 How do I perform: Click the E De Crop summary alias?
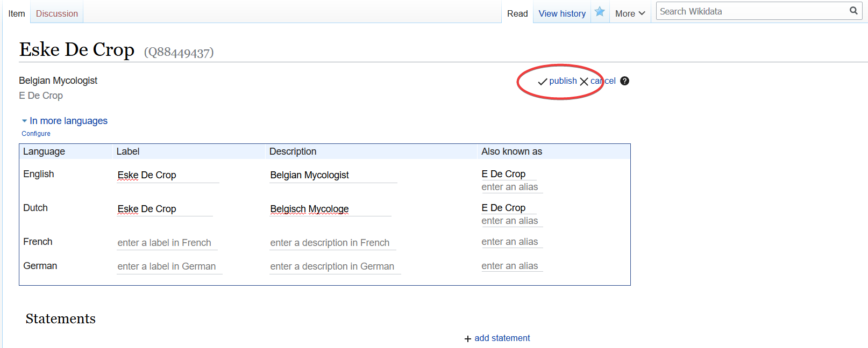pos(41,96)
